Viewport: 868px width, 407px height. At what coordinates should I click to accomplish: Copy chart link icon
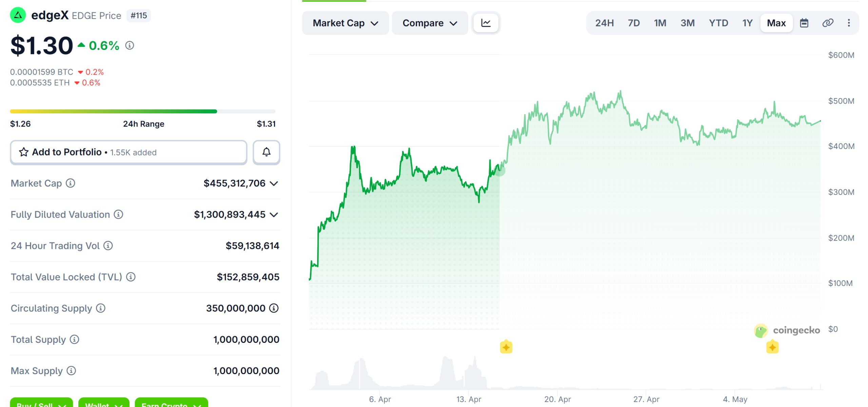tap(828, 23)
